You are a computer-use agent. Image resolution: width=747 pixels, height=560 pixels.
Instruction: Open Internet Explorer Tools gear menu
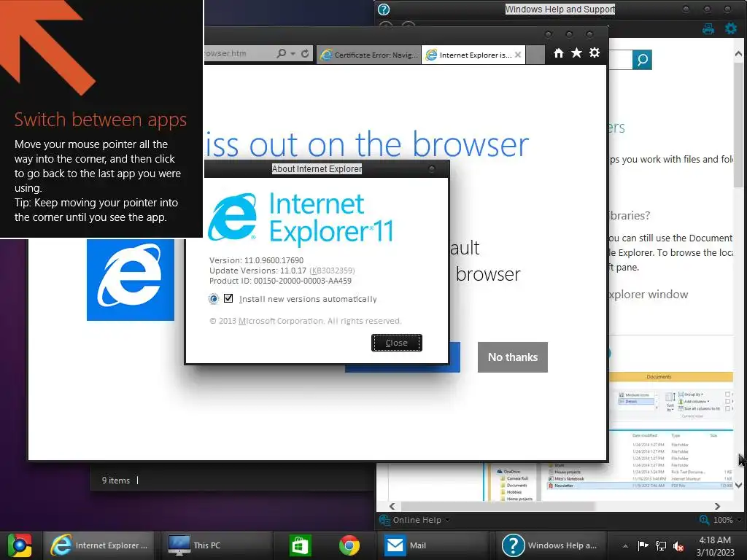[x=594, y=52]
